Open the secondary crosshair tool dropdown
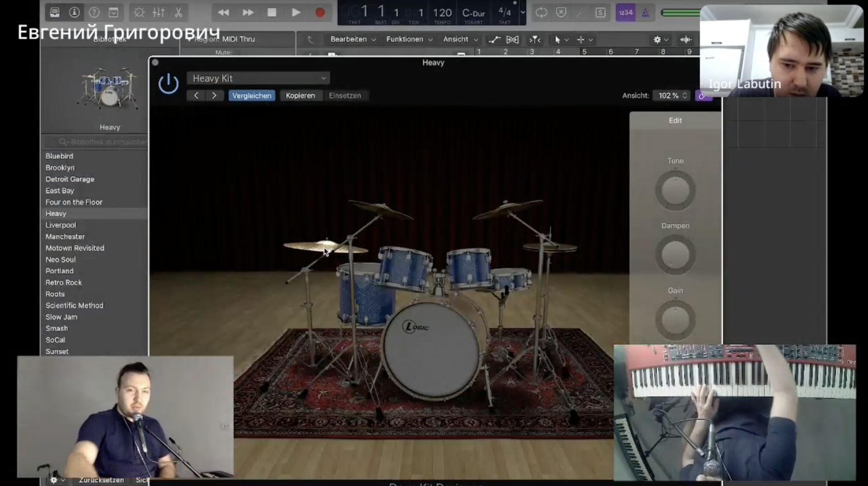868x486 pixels. (585, 39)
